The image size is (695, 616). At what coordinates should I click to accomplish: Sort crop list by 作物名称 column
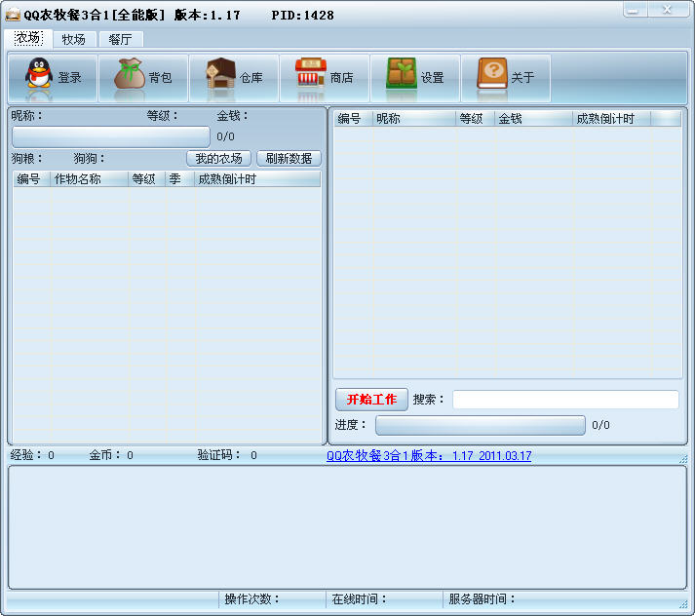click(x=90, y=179)
